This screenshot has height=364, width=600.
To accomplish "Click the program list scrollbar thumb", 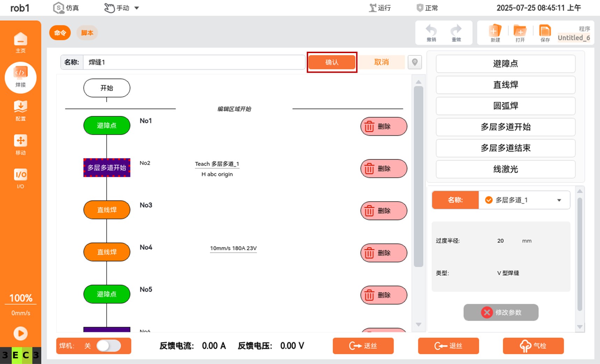I will point(419,177).
